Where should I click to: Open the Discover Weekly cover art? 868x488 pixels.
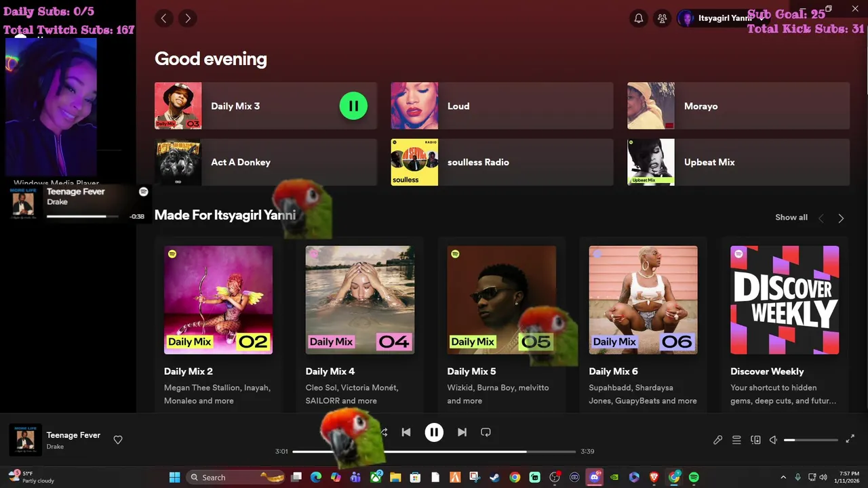[x=785, y=300]
